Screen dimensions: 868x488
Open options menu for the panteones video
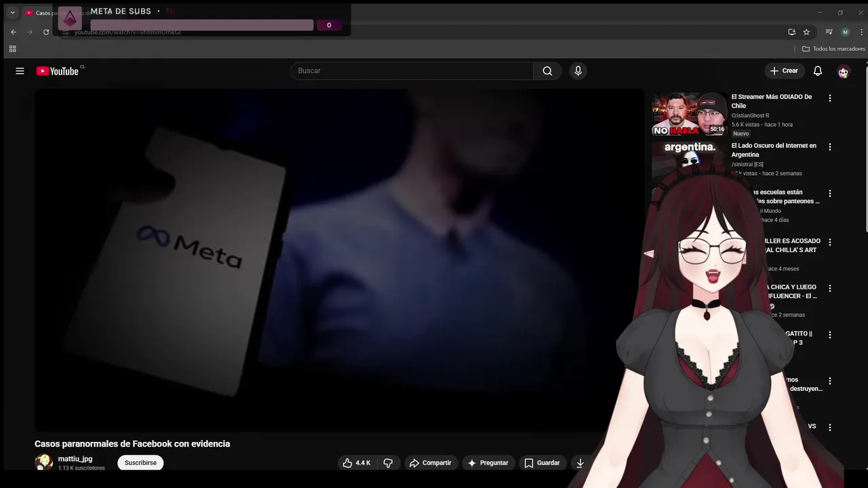(829, 194)
